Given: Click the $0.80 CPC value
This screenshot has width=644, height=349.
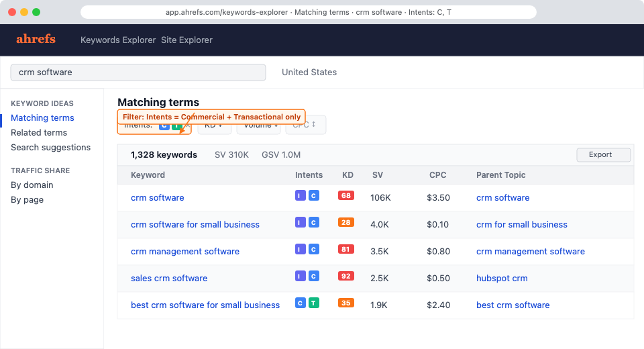Looking at the screenshot, I should [438, 251].
